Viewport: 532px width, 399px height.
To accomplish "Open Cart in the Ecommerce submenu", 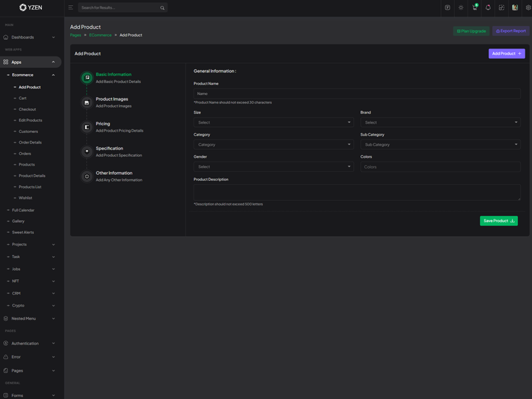I will coord(23,98).
